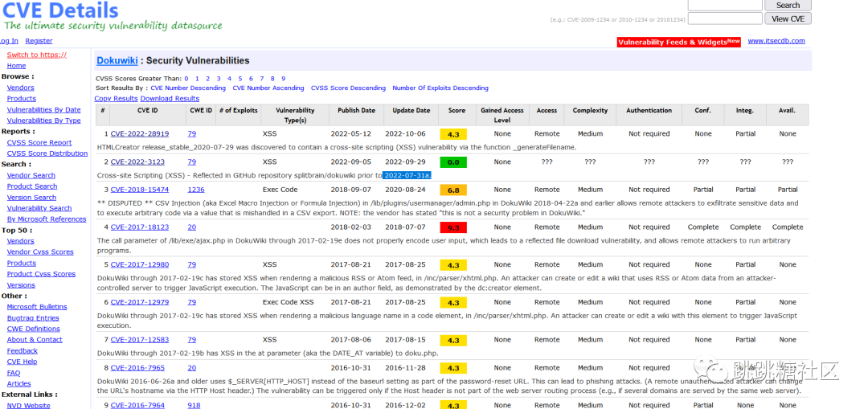
Task: Open NVD Website external link
Action: [28, 406]
